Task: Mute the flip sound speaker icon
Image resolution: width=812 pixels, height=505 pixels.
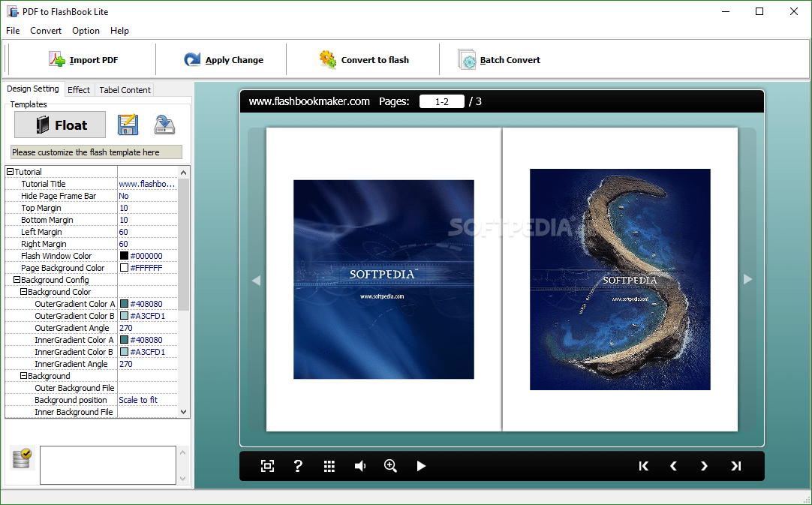Action: click(x=360, y=466)
